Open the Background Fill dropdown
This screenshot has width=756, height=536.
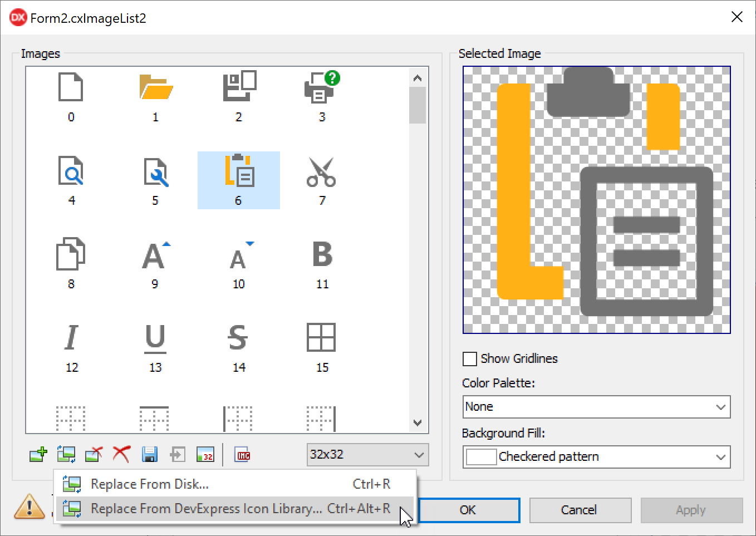(596, 457)
